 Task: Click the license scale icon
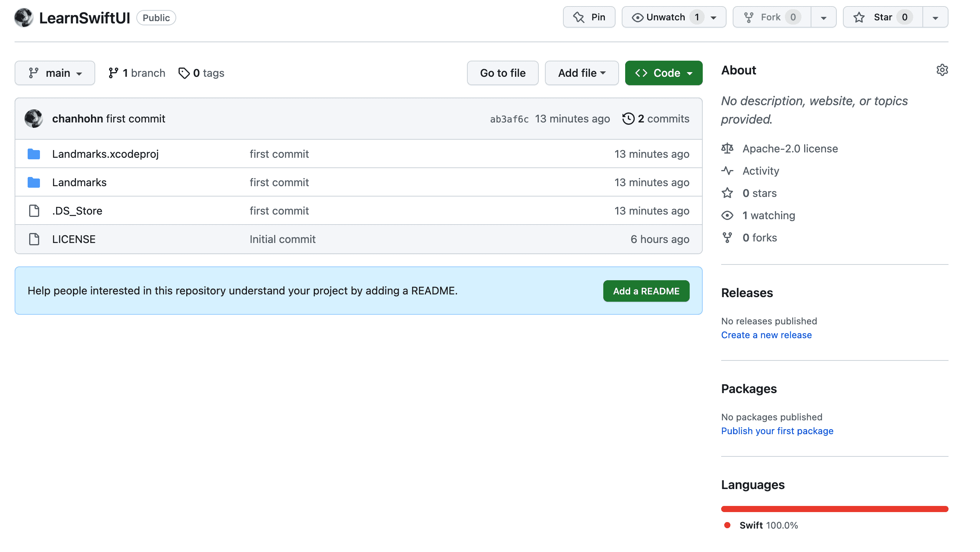(x=727, y=149)
